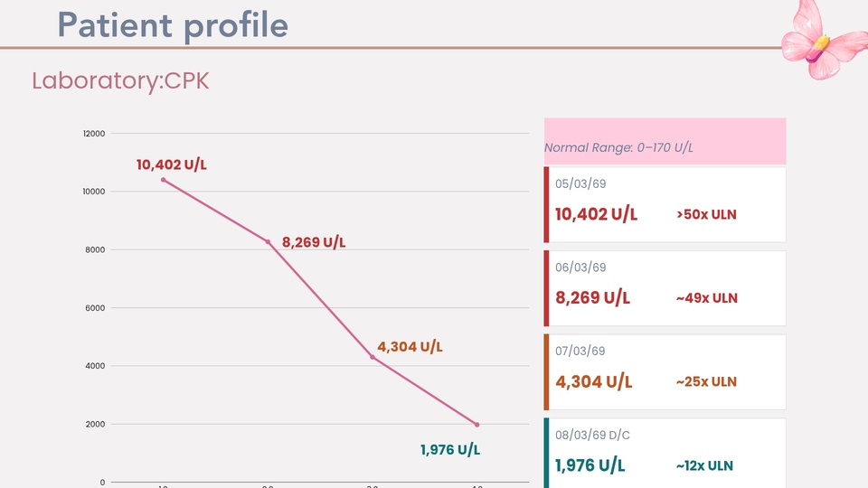This screenshot has width=868, height=488.
Task: Click the >50x ULN label
Action: [x=706, y=215]
